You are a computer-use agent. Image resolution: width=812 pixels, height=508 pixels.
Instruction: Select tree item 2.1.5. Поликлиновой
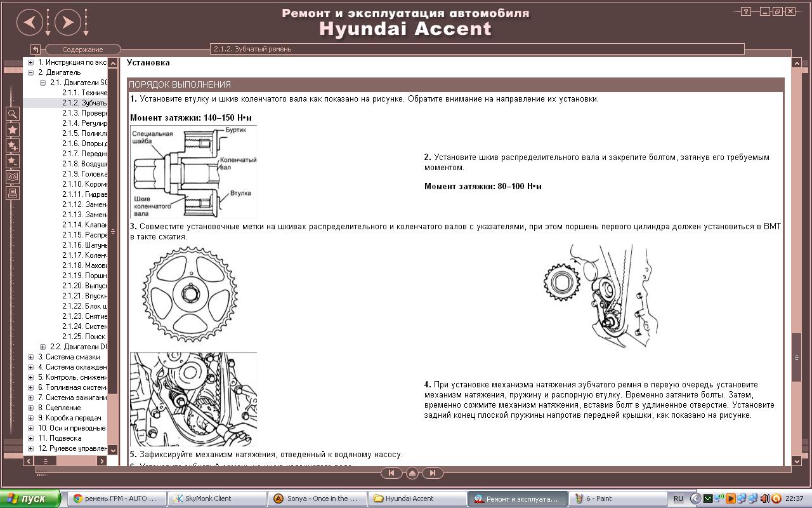pos(84,133)
